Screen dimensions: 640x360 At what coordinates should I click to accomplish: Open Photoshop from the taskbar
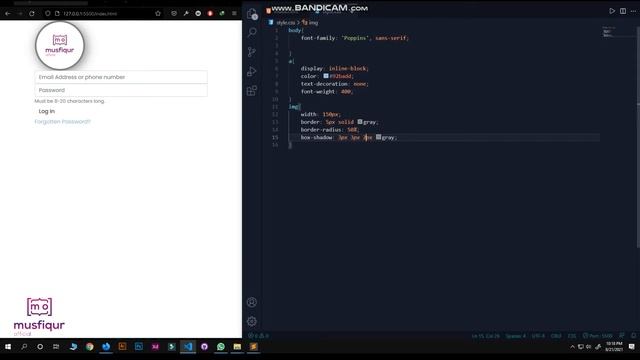click(x=139, y=347)
